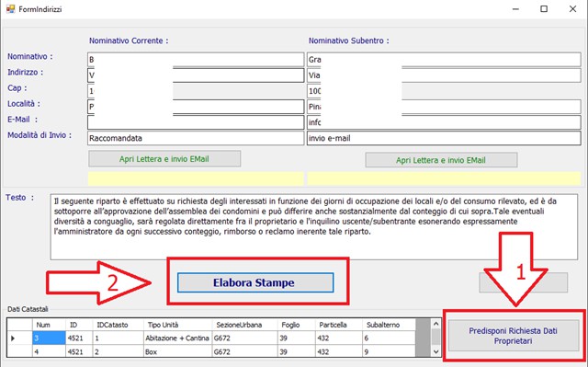Screen dimensions: 588x367
Task: Click 'Abitazione + Cantina' cell
Action: 177,338
